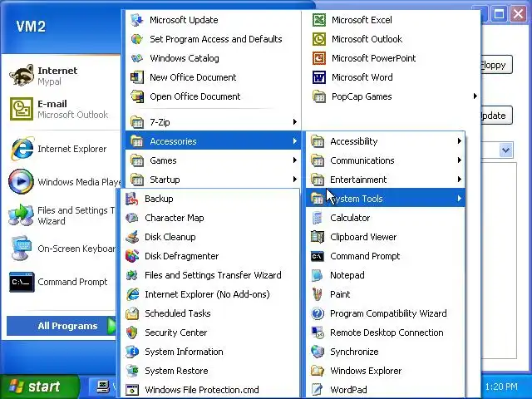Expand the Entertainment submenu

[x=386, y=180]
